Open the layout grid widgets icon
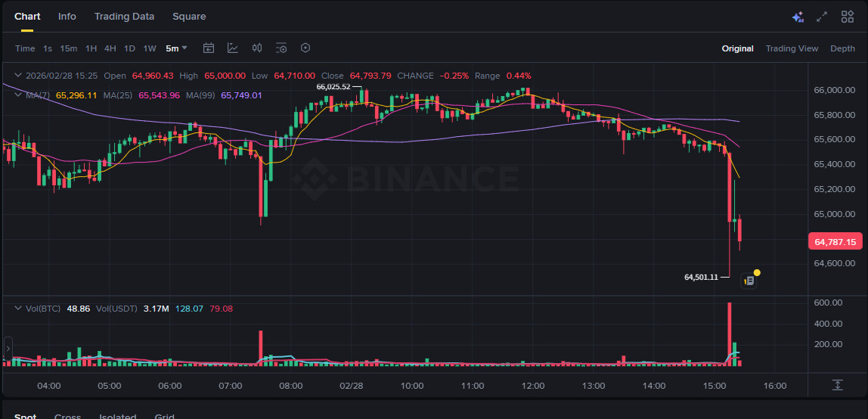The image size is (868, 419). pyautogui.click(x=847, y=17)
